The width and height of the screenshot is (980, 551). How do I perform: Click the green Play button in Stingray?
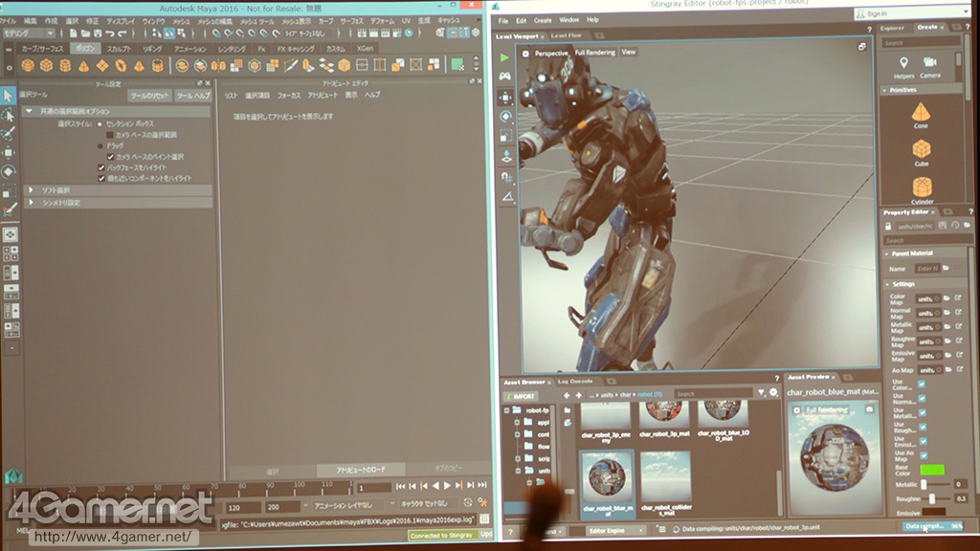point(504,57)
